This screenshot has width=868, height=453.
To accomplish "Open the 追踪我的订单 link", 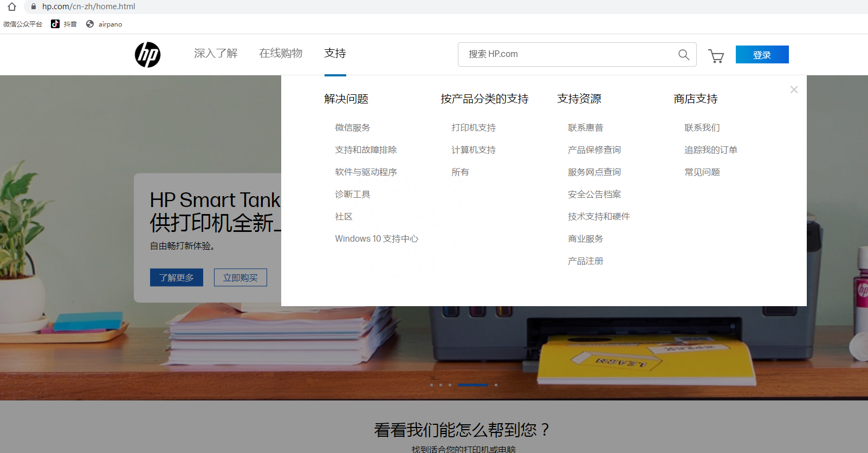I will (x=711, y=150).
